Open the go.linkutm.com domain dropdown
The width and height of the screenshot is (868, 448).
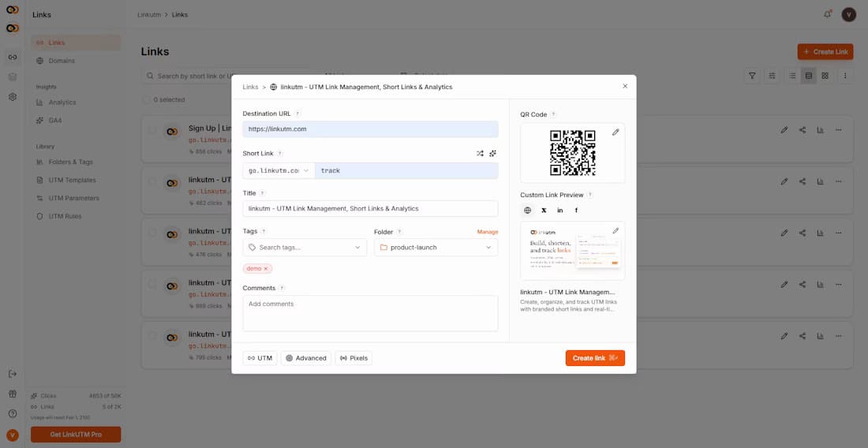point(279,170)
